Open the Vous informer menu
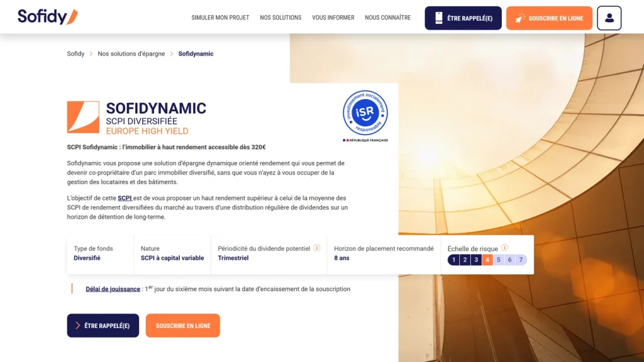 tap(333, 18)
